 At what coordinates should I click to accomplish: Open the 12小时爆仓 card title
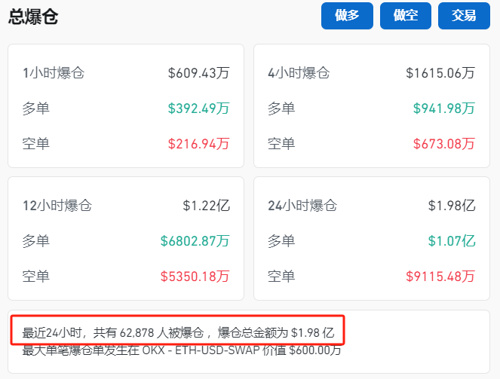pos(57,205)
